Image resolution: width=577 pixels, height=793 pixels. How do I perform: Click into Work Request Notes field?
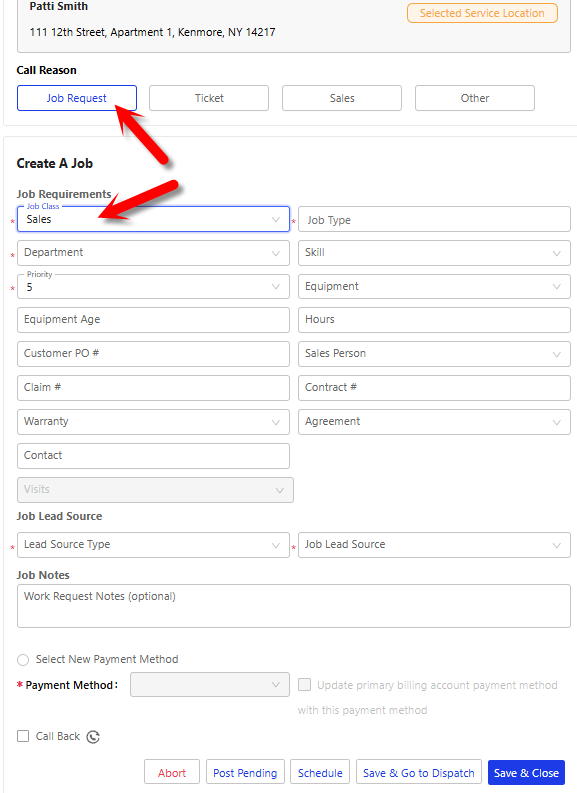(294, 606)
